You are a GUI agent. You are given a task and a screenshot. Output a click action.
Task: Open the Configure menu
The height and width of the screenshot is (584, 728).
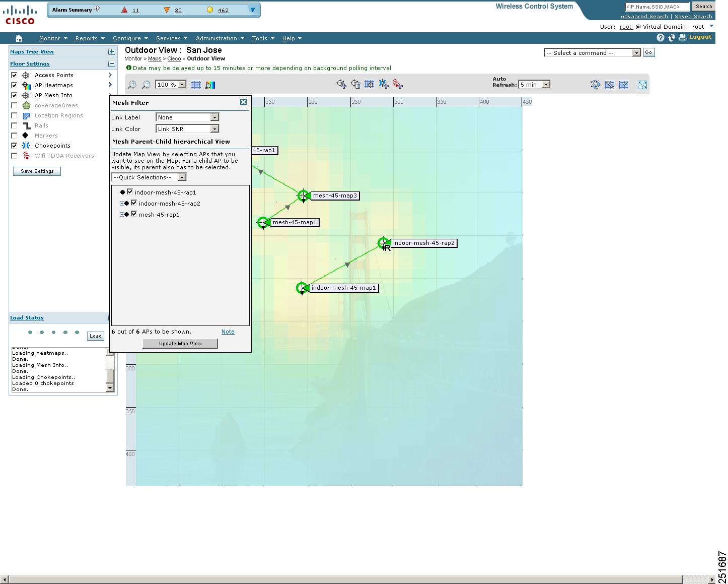pyautogui.click(x=130, y=38)
